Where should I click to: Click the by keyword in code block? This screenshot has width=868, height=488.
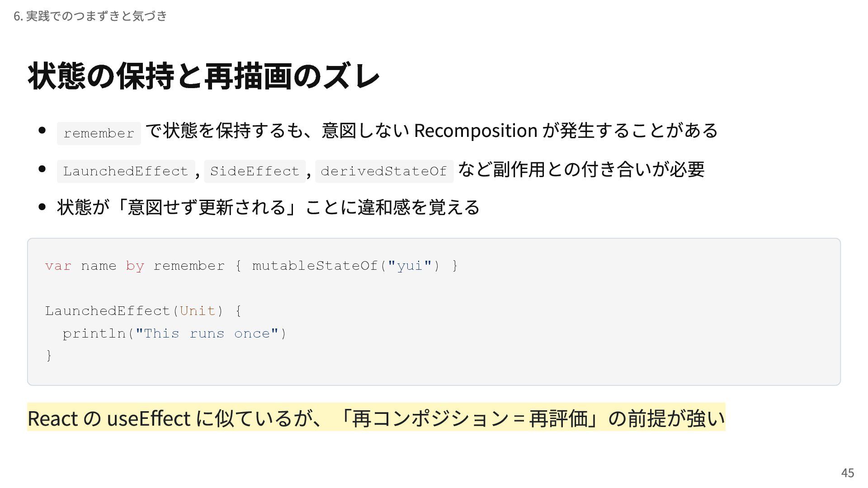pos(135,266)
